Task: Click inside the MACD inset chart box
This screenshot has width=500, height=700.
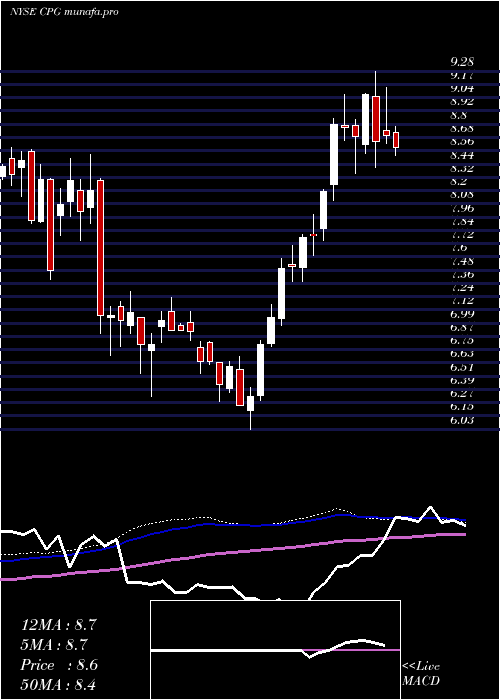Action: 275,650
